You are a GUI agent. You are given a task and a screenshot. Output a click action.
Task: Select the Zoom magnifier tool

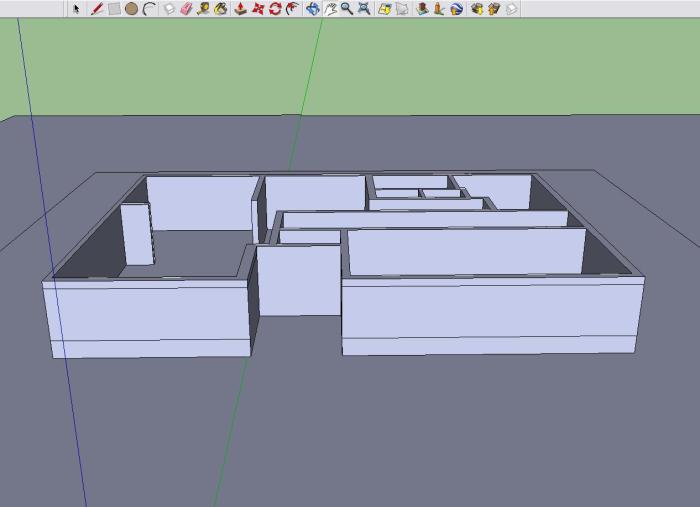click(x=346, y=9)
